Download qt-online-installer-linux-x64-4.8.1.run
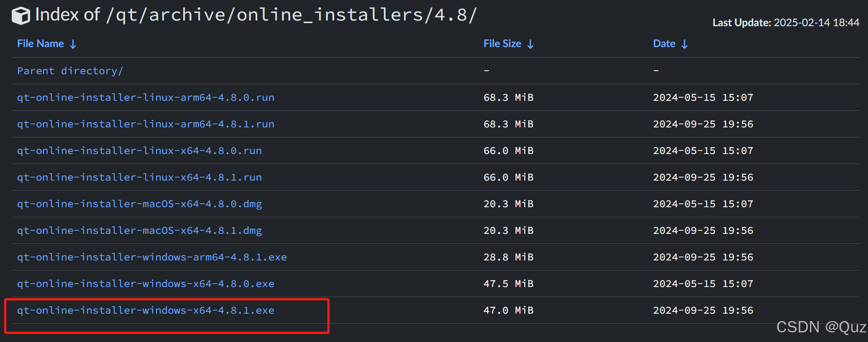 140,177
